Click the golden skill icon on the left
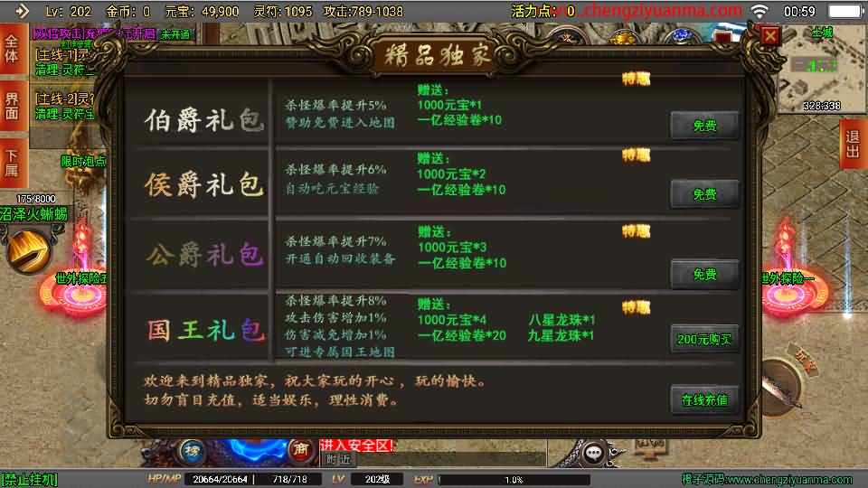The image size is (868, 488). (x=29, y=251)
